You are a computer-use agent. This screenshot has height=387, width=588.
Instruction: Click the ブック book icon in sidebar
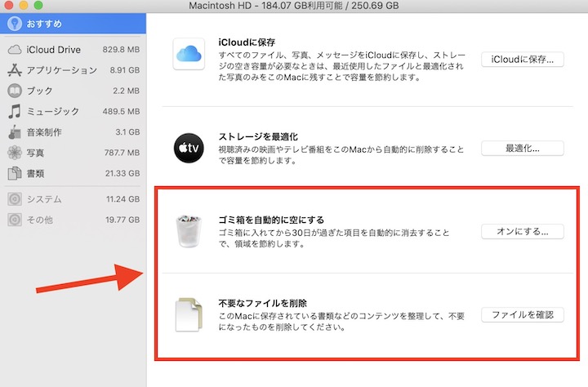coord(15,91)
